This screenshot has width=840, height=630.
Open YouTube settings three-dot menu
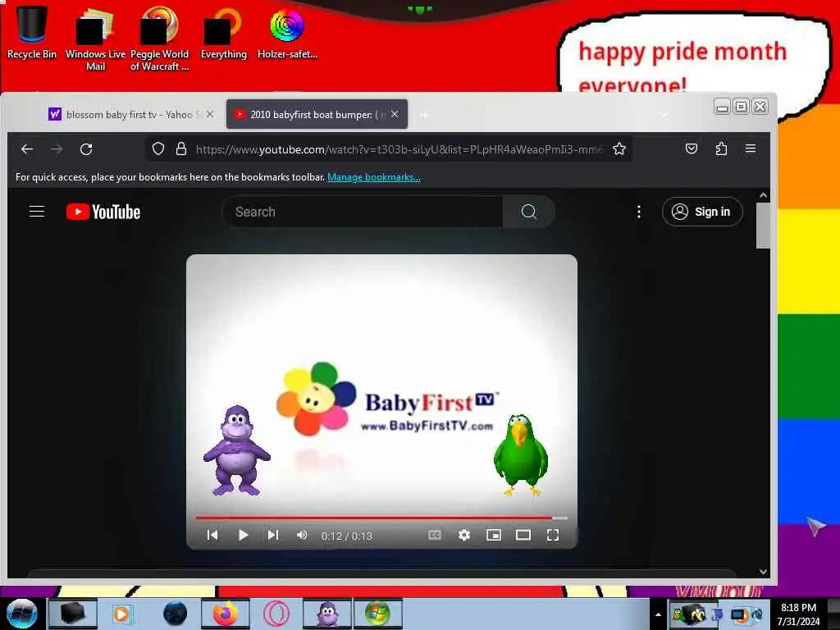(638, 212)
